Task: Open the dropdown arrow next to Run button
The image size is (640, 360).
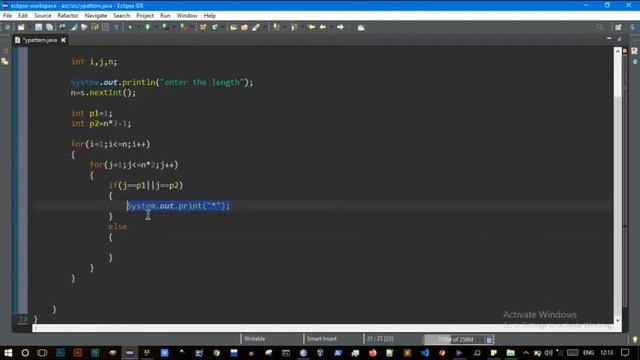Action: (156, 27)
